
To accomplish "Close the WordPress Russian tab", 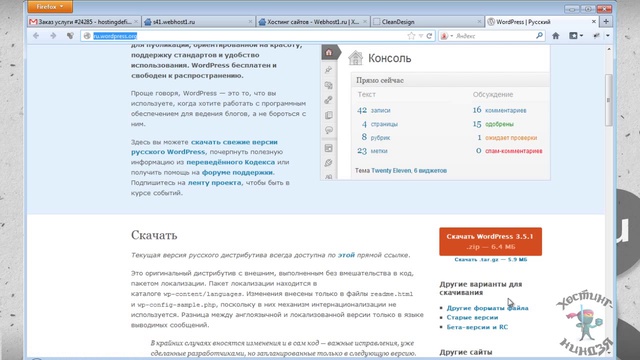I will coord(593,22).
